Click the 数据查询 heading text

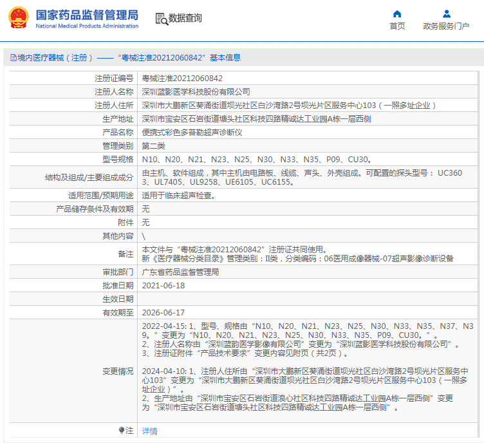185,19
